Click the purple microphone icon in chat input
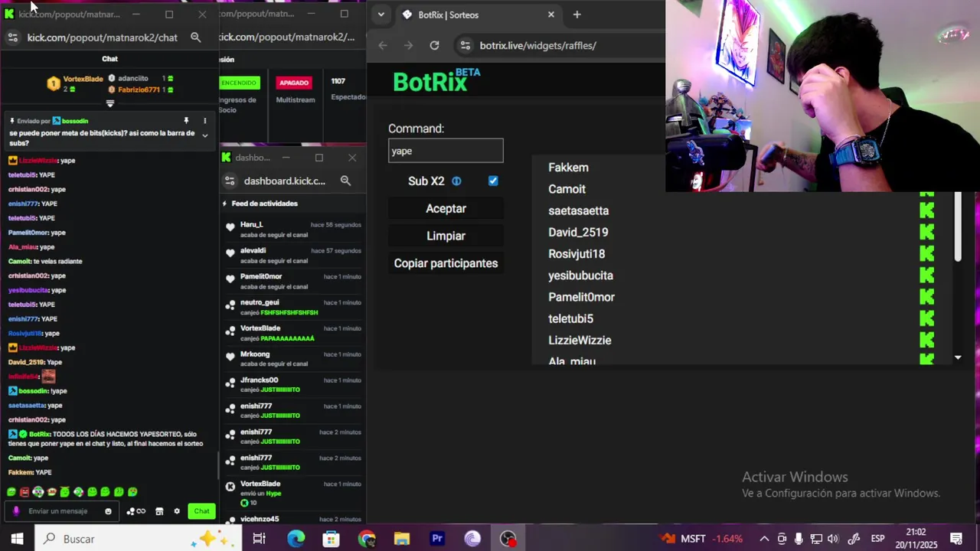 tap(16, 511)
